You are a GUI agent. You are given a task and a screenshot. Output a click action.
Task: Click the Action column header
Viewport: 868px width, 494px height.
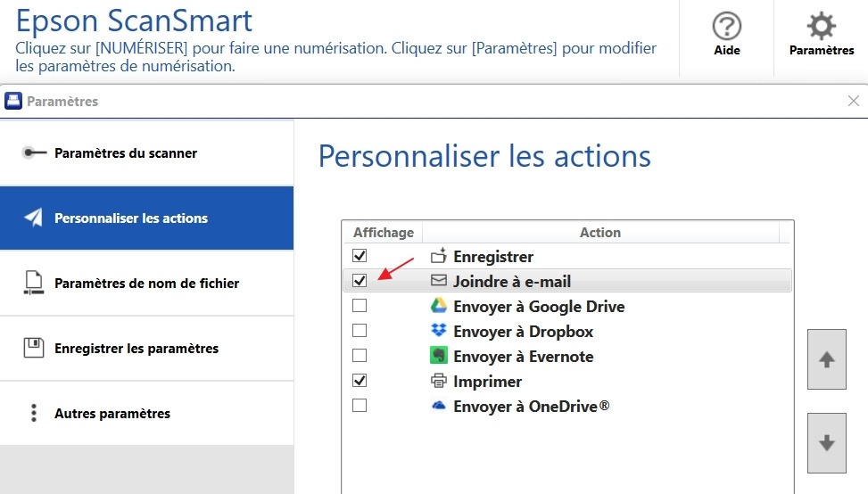(x=600, y=233)
